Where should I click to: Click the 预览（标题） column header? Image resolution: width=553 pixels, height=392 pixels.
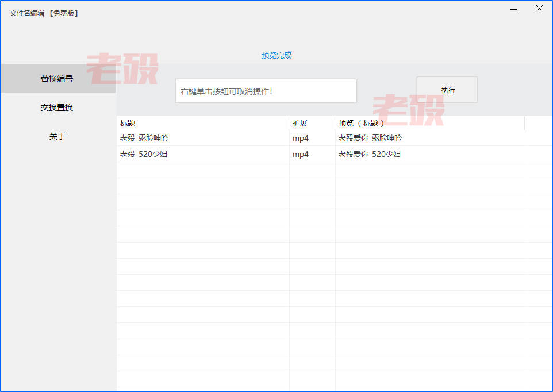pos(429,123)
